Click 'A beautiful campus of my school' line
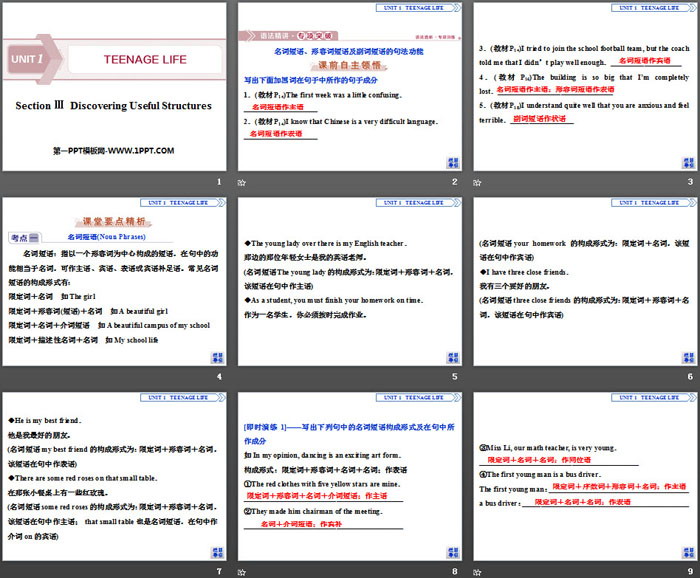 point(158,325)
